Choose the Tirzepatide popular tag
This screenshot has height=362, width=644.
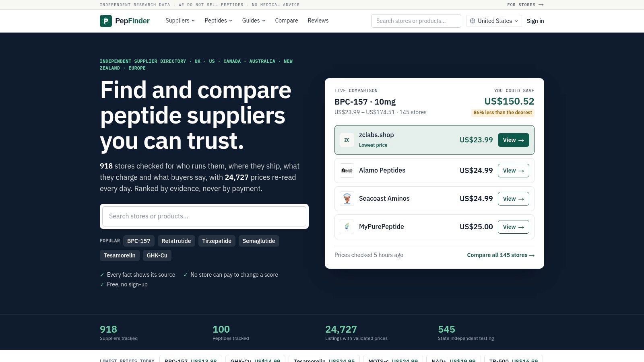pos(217,241)
